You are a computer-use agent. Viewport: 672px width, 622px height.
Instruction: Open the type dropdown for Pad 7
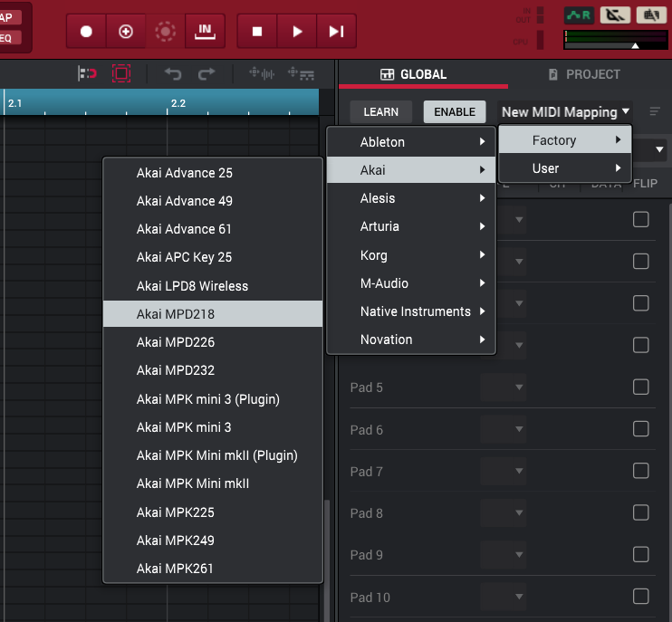tap(504, 471)
